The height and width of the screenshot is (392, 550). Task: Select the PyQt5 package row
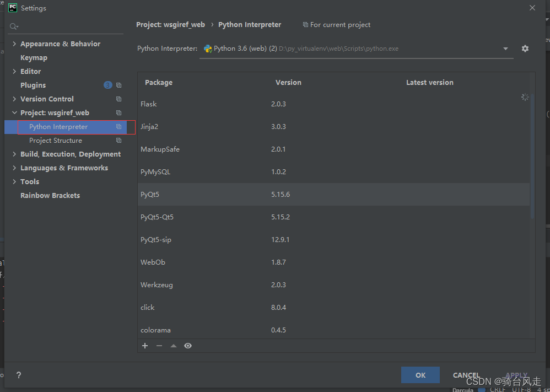point(333,194)
